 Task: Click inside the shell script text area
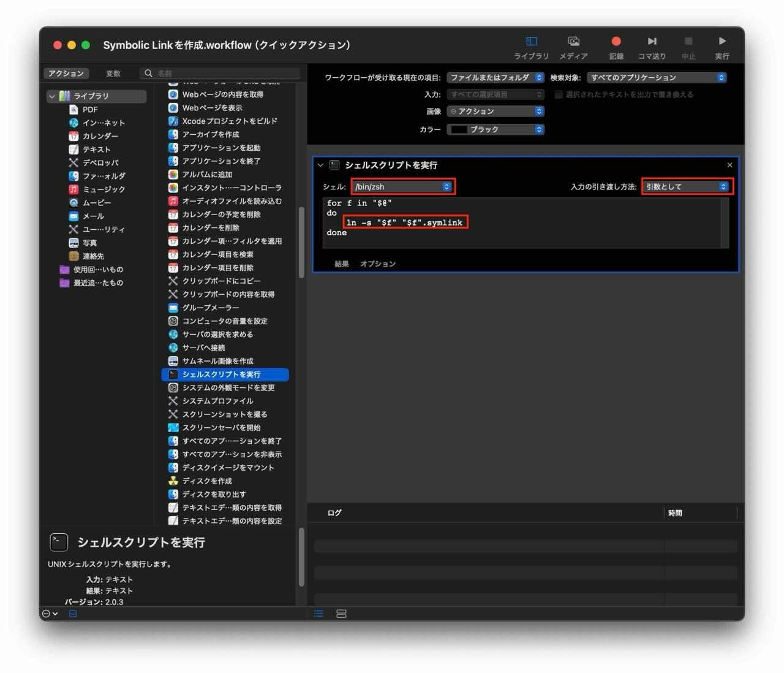tap(522, 223)
